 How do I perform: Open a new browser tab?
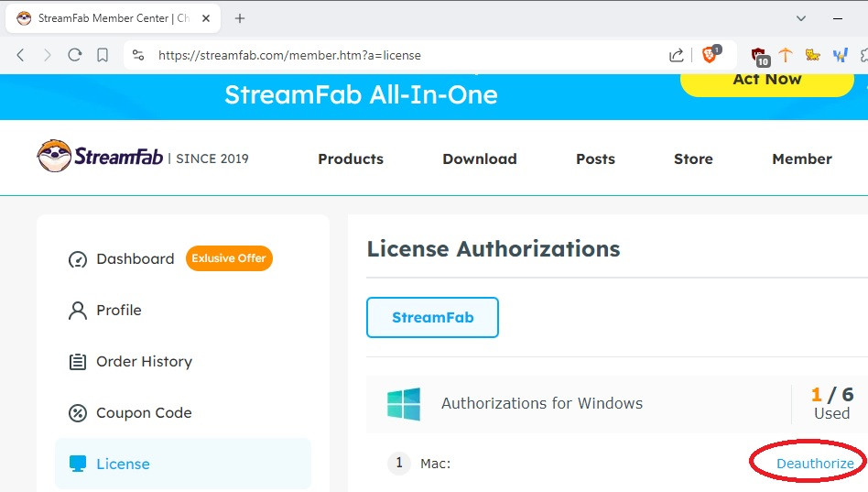pos(240,18)
